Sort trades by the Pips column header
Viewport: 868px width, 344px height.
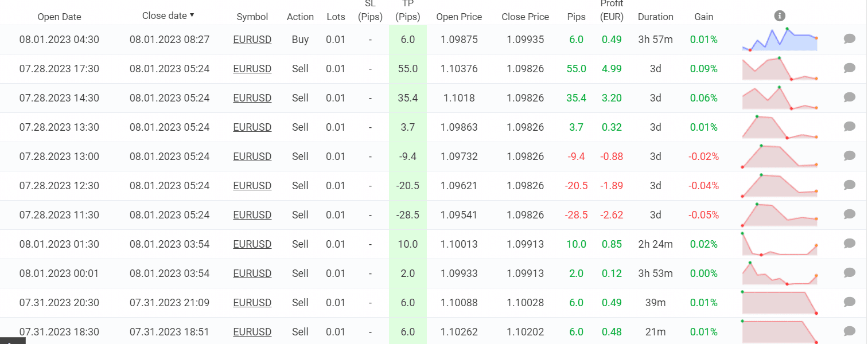point(576,17)
